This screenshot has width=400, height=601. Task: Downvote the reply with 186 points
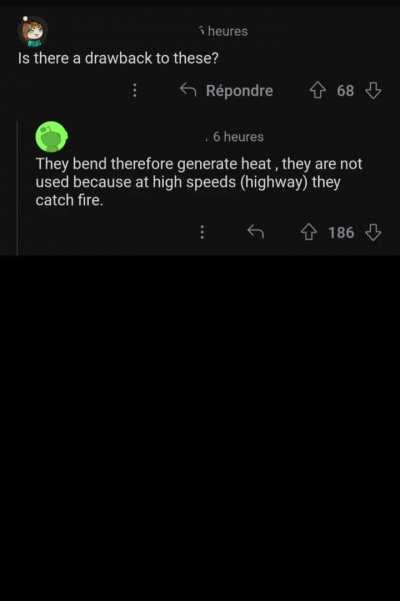[x=373, y=232]
